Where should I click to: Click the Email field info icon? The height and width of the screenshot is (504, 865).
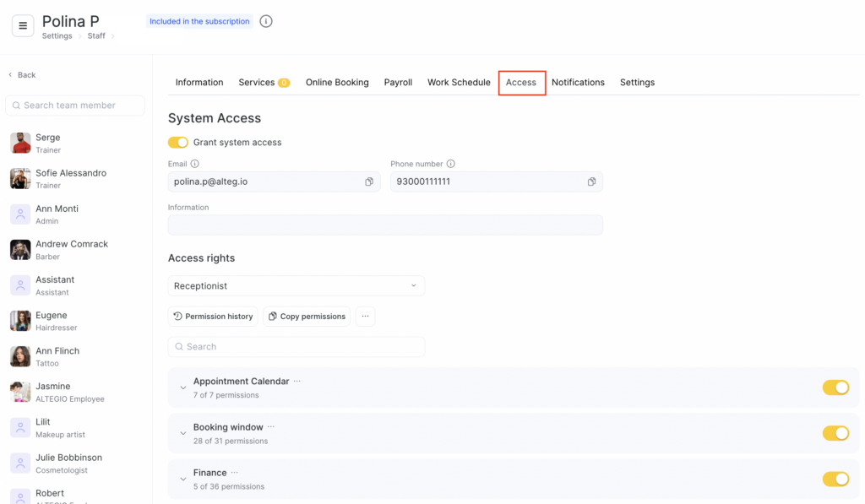coord(195,164)
